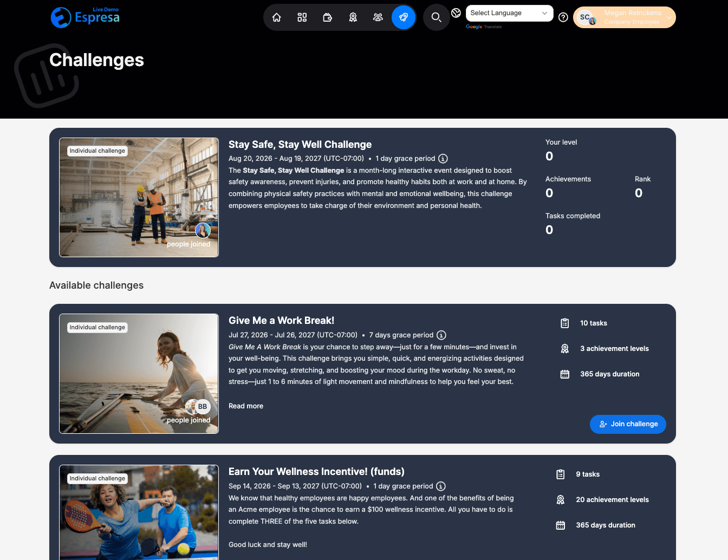
Task: Open the award ribbon nav icon
Action: (x=353, y=17)
